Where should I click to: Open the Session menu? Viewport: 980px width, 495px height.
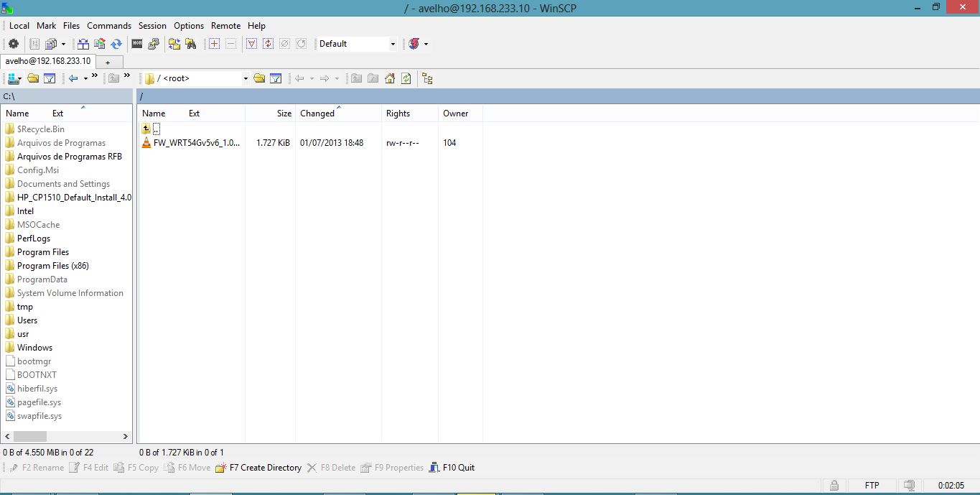coord(151,25)
